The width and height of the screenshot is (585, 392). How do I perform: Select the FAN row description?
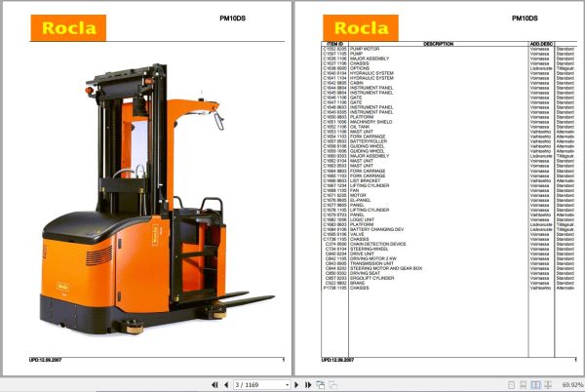[355, 190]
